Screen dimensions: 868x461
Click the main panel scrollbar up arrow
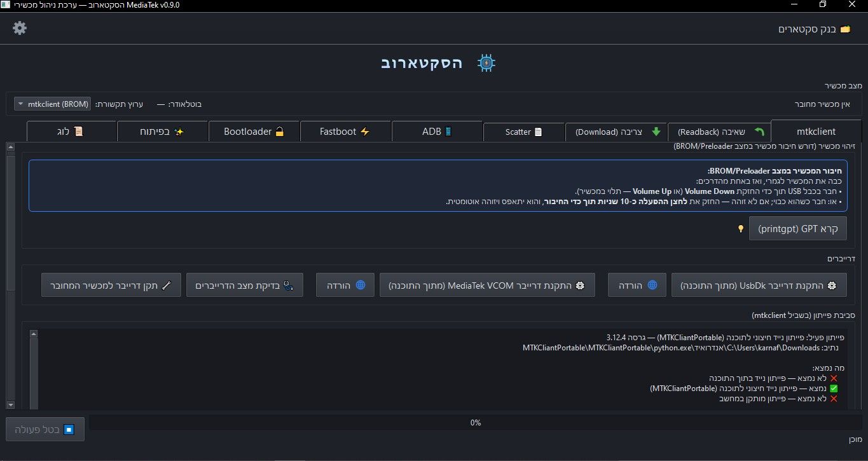click(10, 148)
